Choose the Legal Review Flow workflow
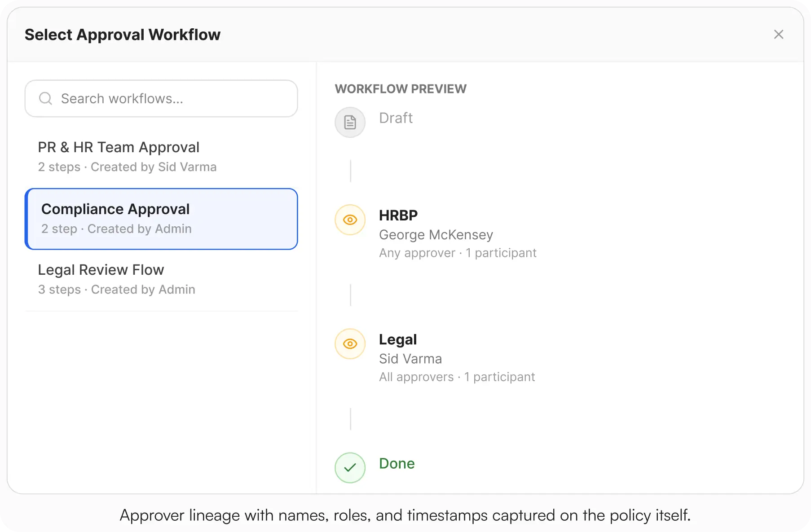The image size is (811, 532). [x=161, y=280]
